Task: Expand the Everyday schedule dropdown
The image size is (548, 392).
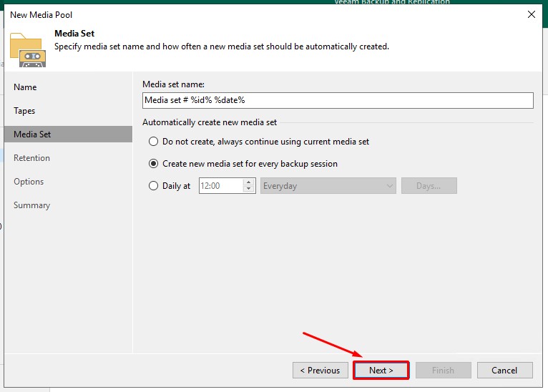Action: [x=328, y=186]
